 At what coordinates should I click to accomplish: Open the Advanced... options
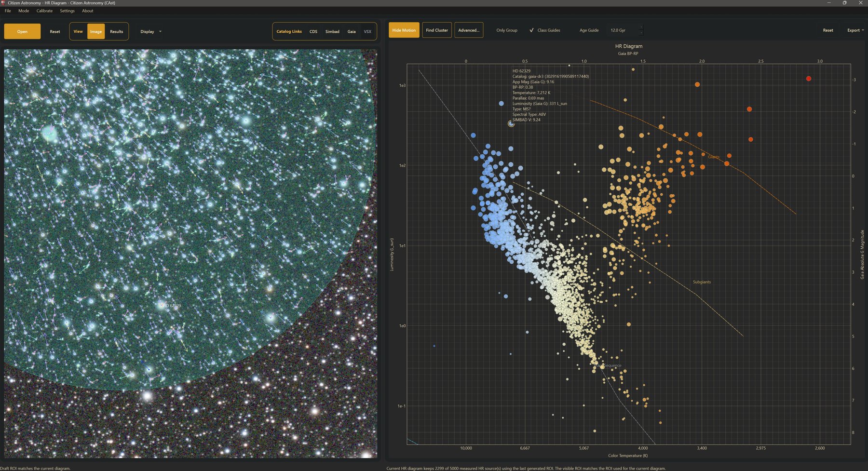(469, 30)
